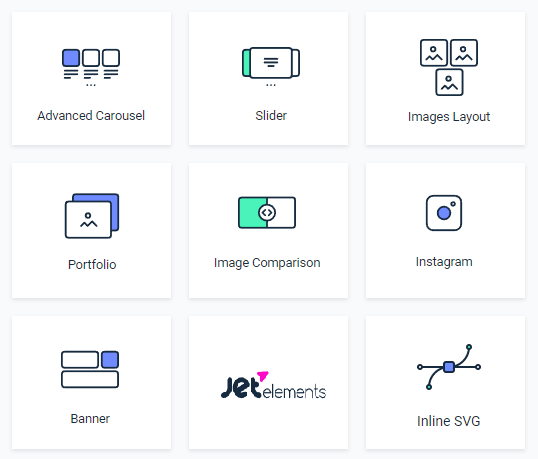Image resolution: width=538 pixels, height=459 pixels.
Task: Click the Advanced Carousel widget icon
Action: 91,68
